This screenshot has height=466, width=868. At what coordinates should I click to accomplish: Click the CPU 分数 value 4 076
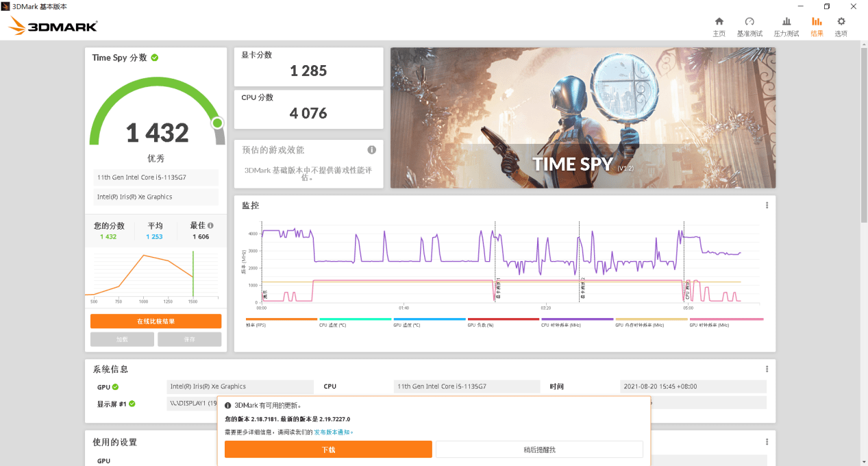(309, 113)
